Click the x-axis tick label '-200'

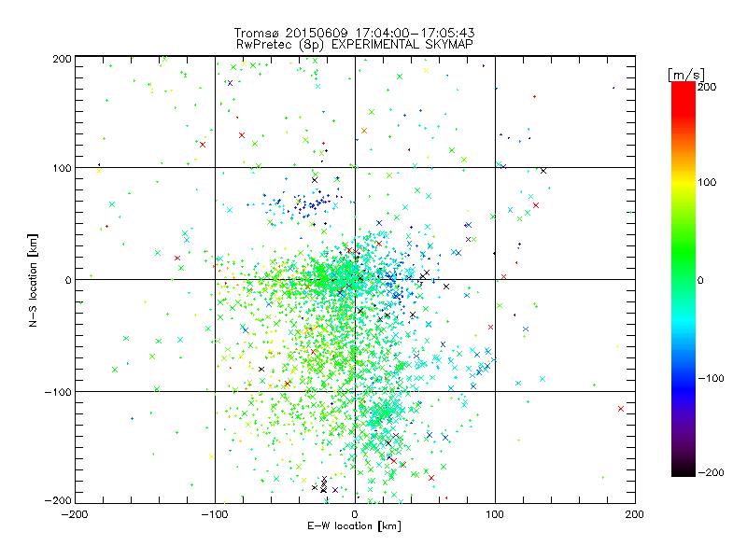click(75, 515)
